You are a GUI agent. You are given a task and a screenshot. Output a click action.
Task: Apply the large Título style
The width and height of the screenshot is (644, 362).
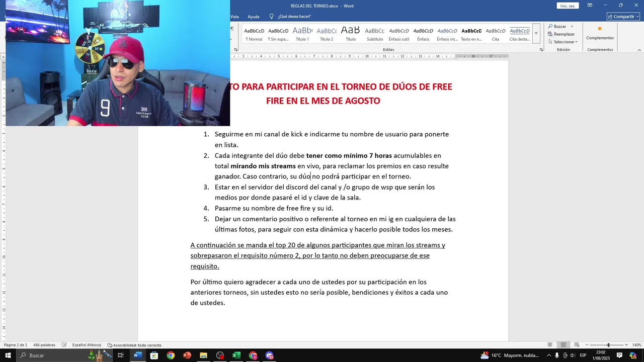pos(351,34)
